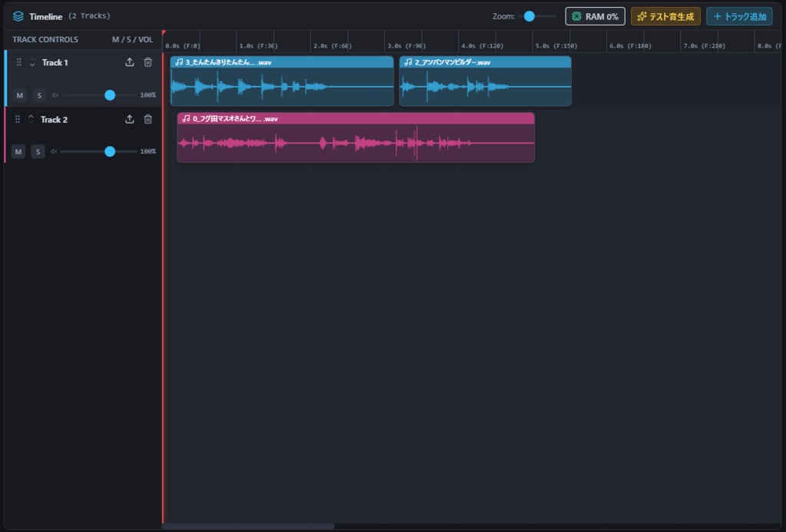Click the RAM 0% button

595,16
